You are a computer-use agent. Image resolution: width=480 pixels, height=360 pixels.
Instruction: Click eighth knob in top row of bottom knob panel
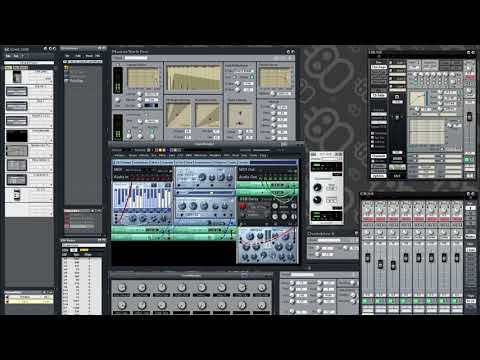coord(262,287)
